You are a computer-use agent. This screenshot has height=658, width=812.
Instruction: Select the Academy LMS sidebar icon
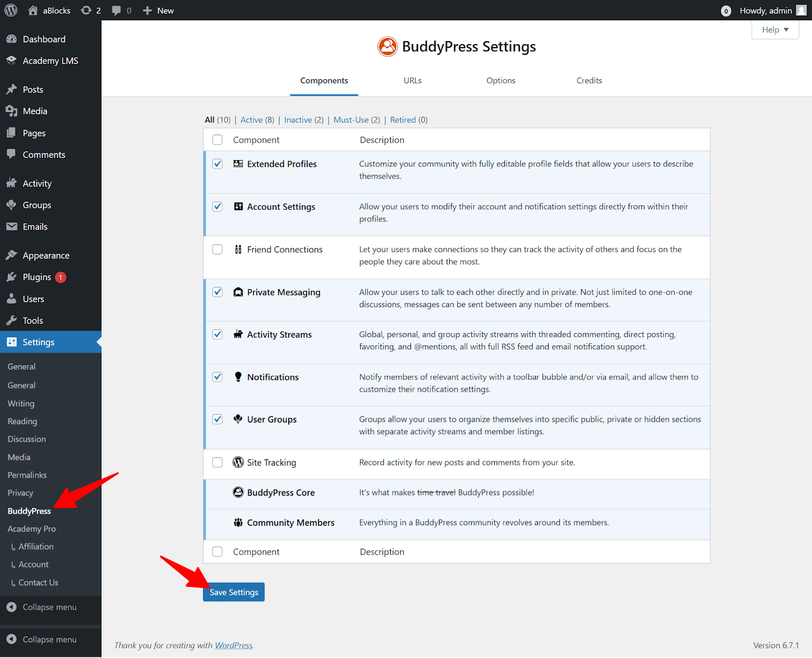click(11, 60)
